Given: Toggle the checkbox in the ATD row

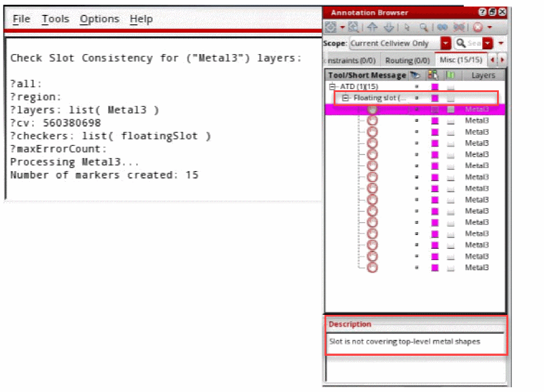Looking at the screenshot, I should point(450,87).
